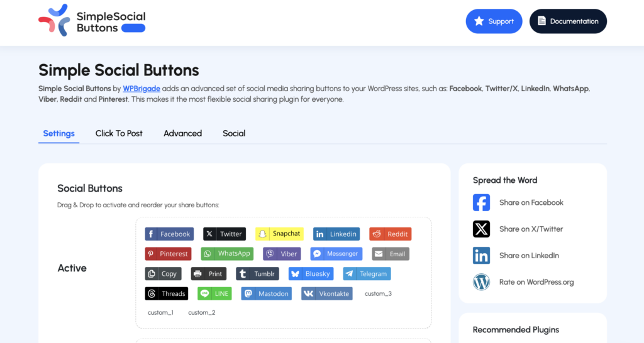Switch to the Settings tab
Screen dimensions: 644x343
58,133
